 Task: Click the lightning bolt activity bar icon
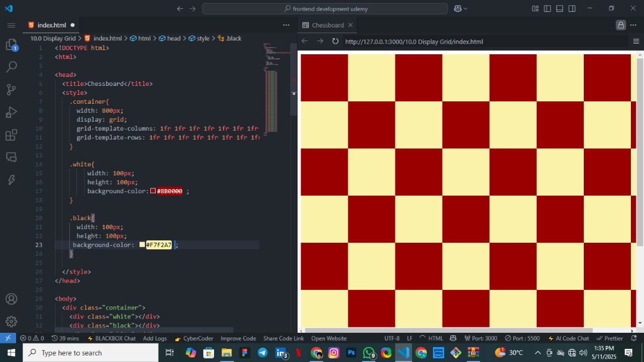coord(11,180)
